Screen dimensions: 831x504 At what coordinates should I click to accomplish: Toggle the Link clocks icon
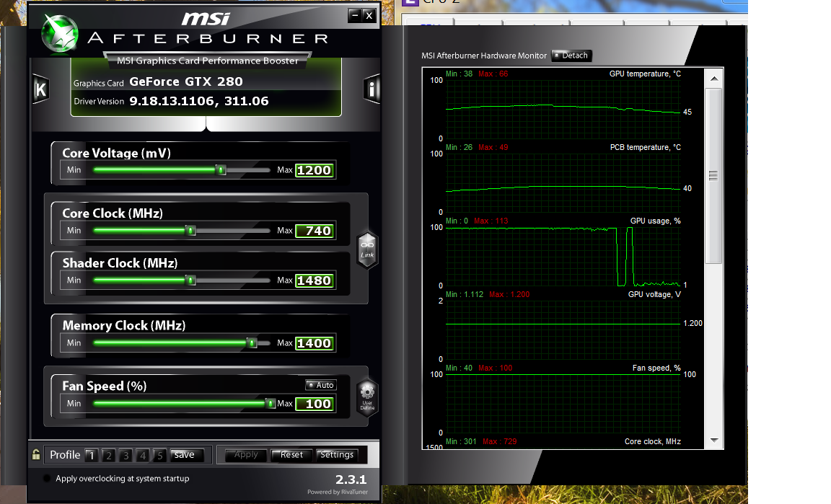click(x=367, y=249)
